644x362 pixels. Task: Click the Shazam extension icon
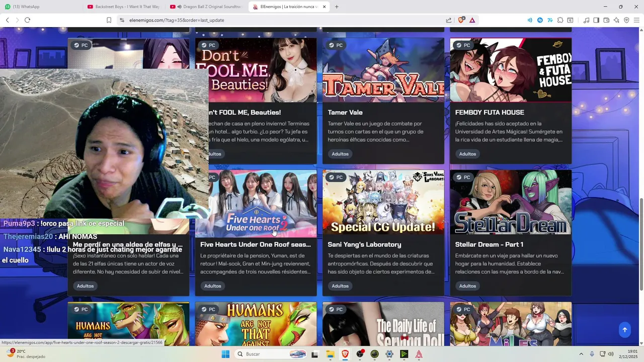[540, 20]
